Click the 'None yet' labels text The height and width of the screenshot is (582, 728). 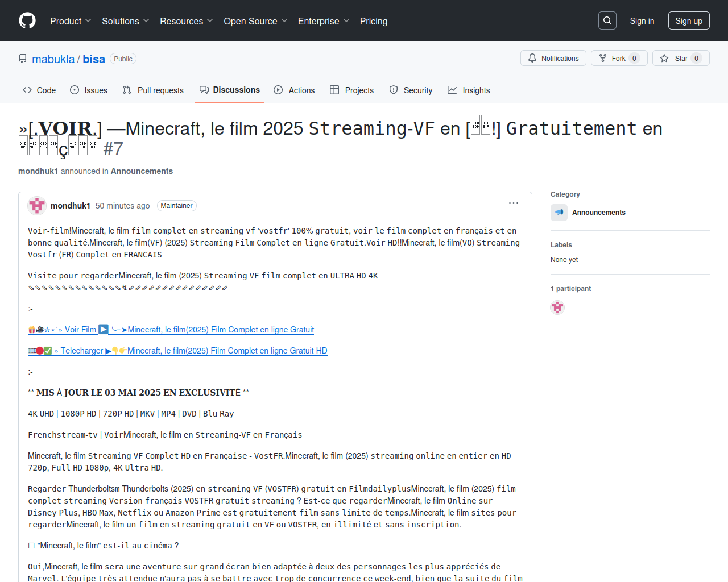[564, 260]
